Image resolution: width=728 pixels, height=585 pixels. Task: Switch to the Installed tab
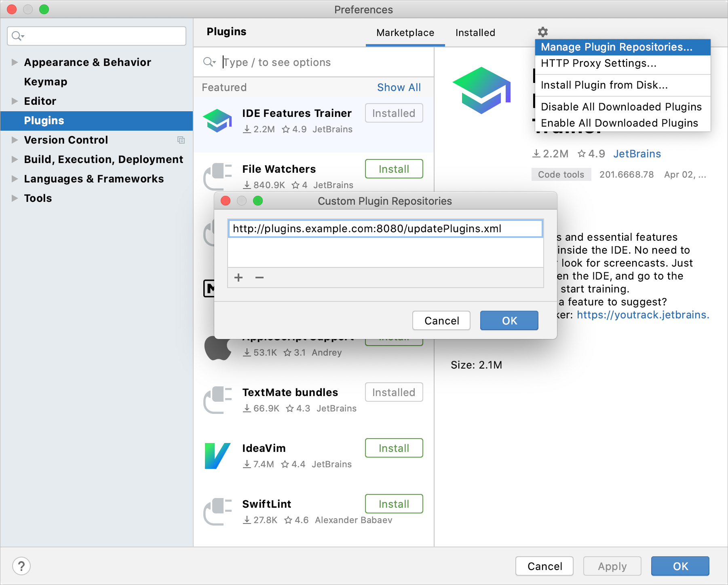click(475, 33)
